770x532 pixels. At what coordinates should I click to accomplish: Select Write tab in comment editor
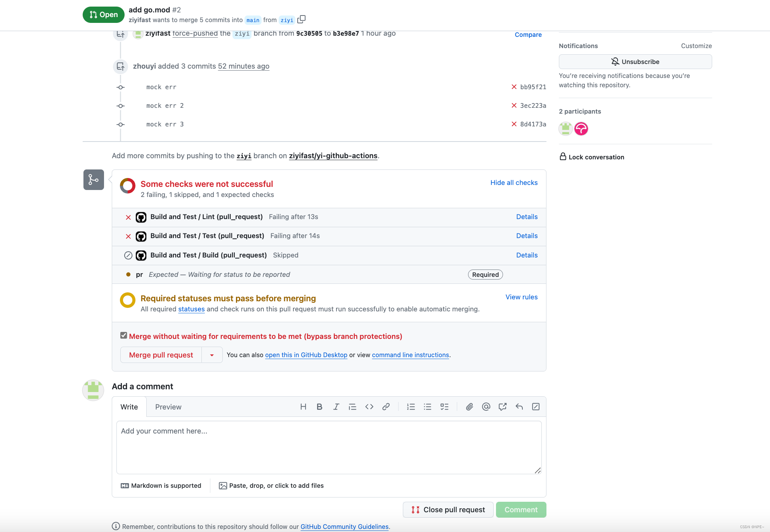(x=129, y=407)
